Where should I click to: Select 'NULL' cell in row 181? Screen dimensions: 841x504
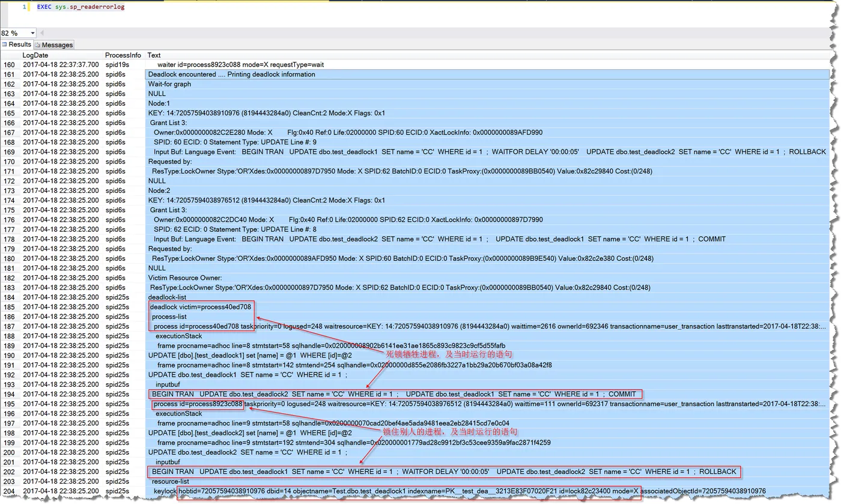[487, 268]
